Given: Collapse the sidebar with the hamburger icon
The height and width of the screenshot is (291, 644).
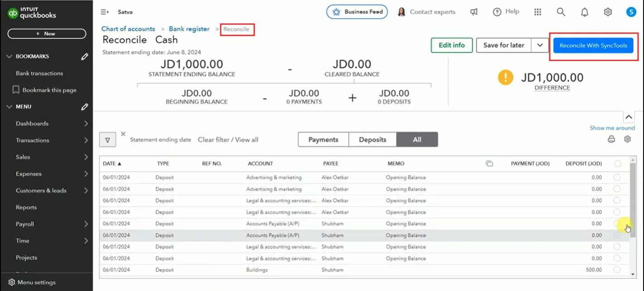Looking at the screenshot, I should tap(104, 12).
